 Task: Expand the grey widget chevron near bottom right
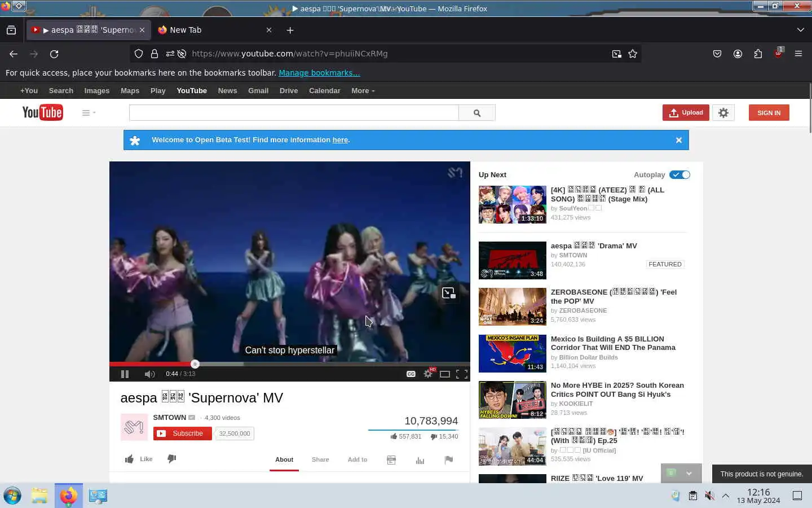689,474
